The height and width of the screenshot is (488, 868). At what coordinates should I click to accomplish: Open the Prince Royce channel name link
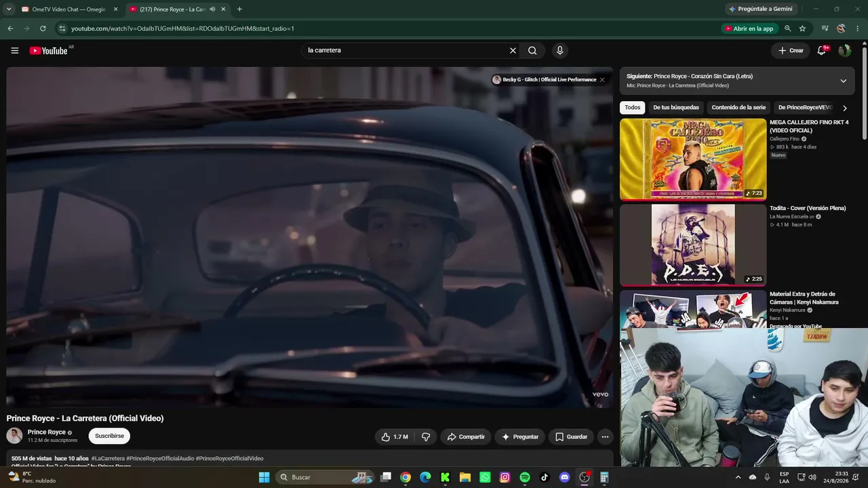(47, 432)
